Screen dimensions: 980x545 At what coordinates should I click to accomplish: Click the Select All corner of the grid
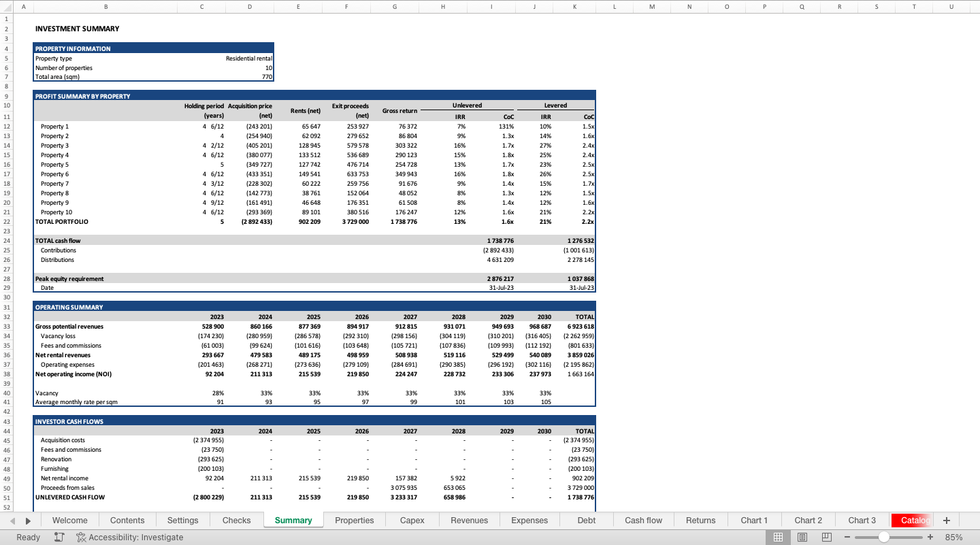pos(5,7)
